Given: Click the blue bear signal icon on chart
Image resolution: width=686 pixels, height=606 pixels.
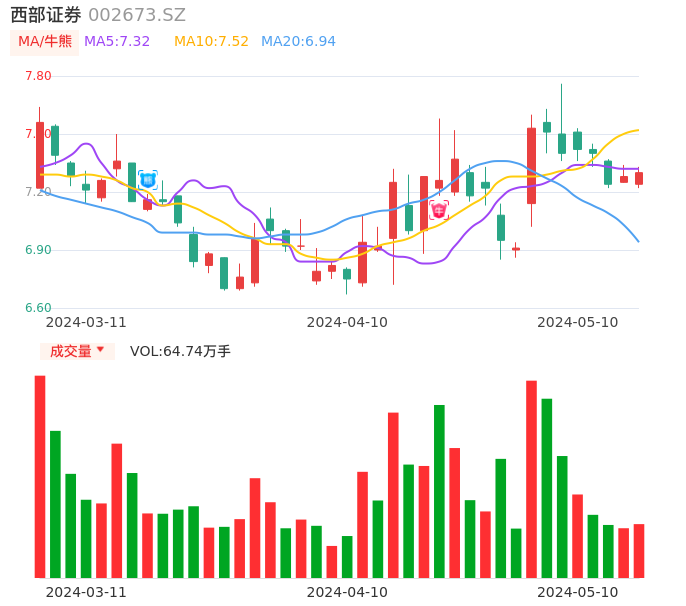Looking at the screenshot, I should point(148,180).
